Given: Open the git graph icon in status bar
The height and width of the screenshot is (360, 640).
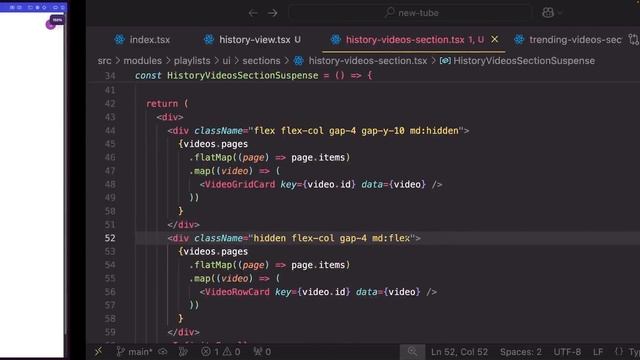Looking at the screenshot, I should [x=183, y=352].
